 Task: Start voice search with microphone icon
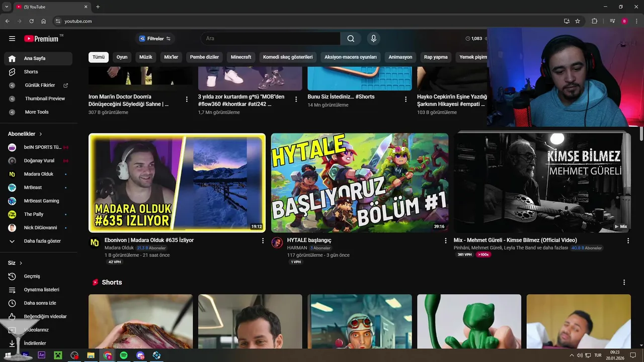pos(373,39)
